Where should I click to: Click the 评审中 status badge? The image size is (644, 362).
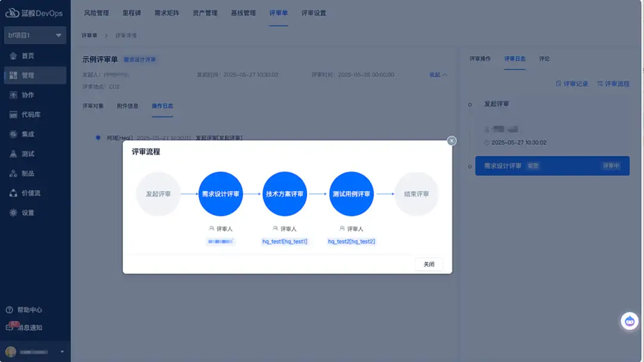(x=610, y=166)
